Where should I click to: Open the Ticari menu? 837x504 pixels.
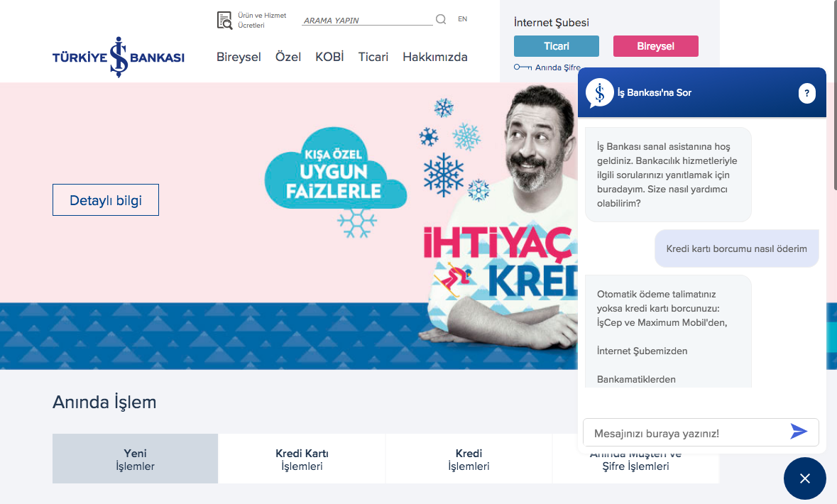[x=373, y=57]
